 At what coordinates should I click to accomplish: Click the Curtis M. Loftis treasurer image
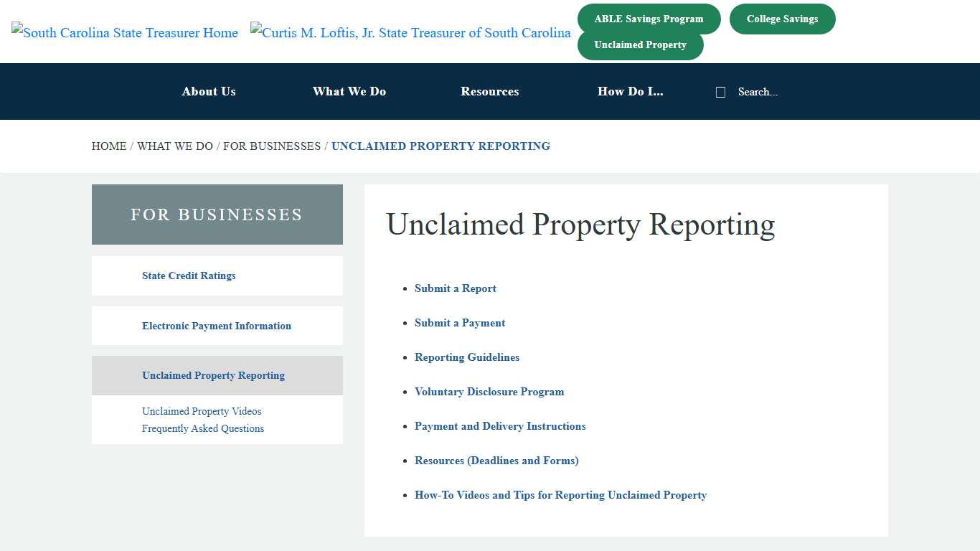[410, 32]
